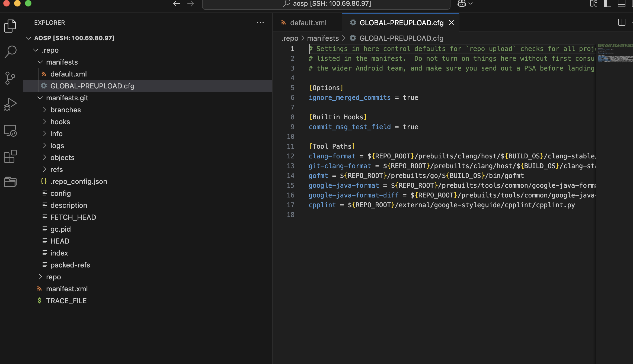The width and height of the screenshot is (633, 364).
Task: Collapse the manifests.git folder
Action: coord(67,98)
